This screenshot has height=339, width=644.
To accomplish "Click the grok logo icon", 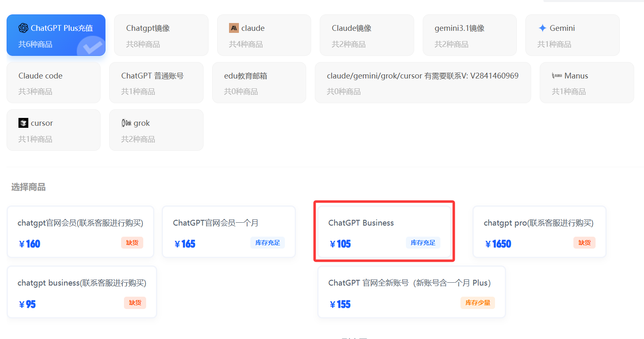I will coord(126,123).
